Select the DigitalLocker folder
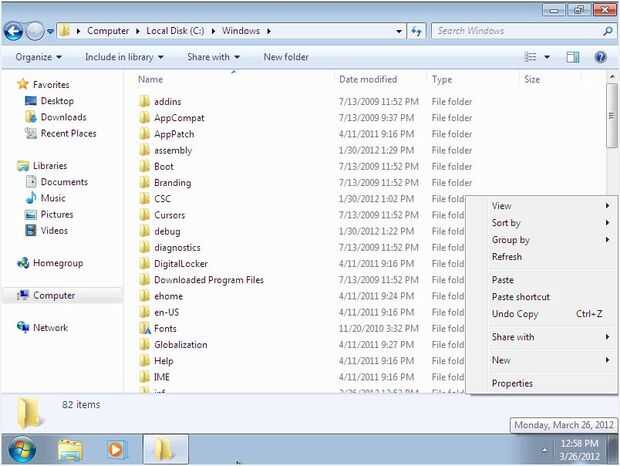620x466 pixels. tap(181, 264)
